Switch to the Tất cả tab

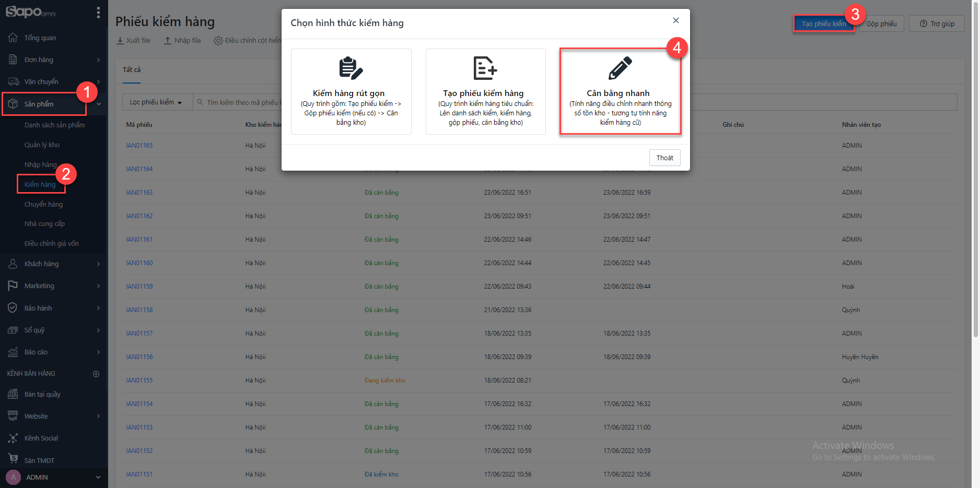coord(132,70)
